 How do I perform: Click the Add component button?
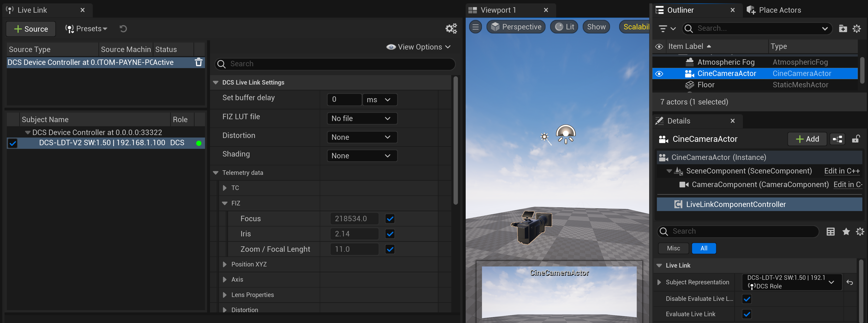pos(807,139)
